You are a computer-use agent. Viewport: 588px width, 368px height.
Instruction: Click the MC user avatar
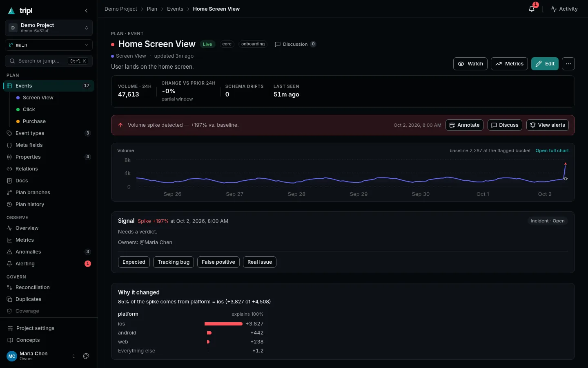point(12,356)
